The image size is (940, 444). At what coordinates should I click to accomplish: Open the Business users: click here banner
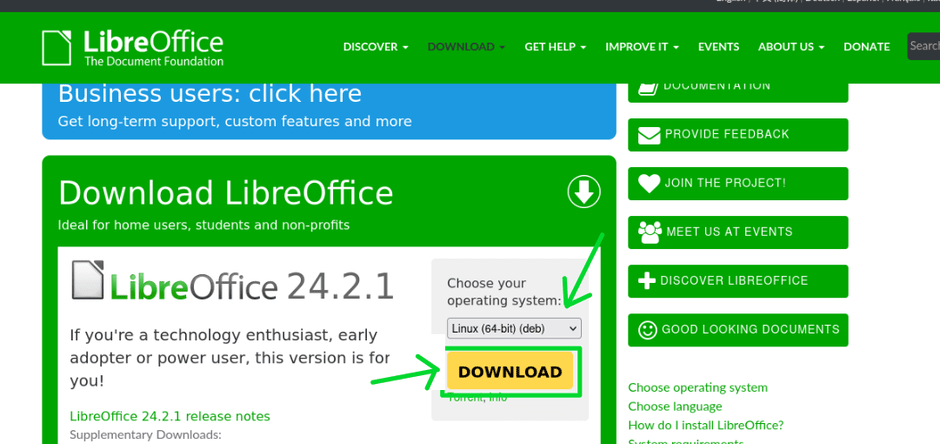pyautogui.click(x=329, y=111)
